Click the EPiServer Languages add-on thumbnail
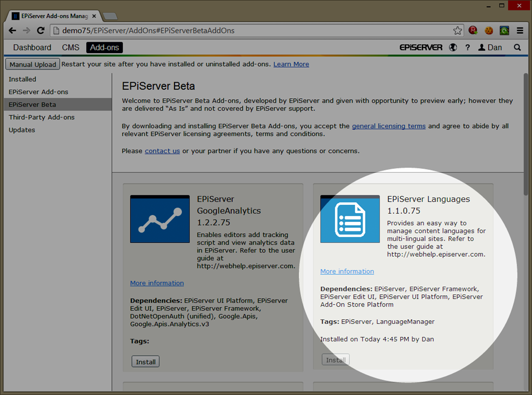The height and width of the screenshot is (395, 532). [350, 219]
